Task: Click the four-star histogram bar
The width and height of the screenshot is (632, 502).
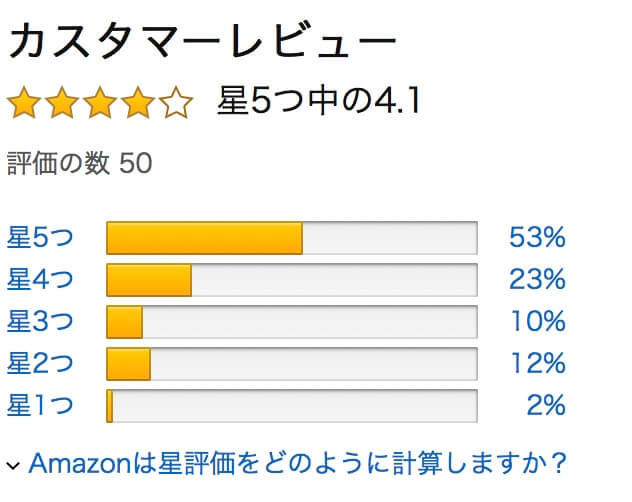Action: coord(292,280)
